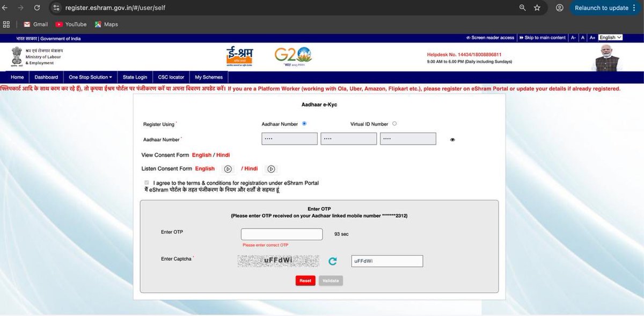The image size is (644, 316).
Task: Click the browser zoom magnifier icon
Action: (x=523, y=8)
